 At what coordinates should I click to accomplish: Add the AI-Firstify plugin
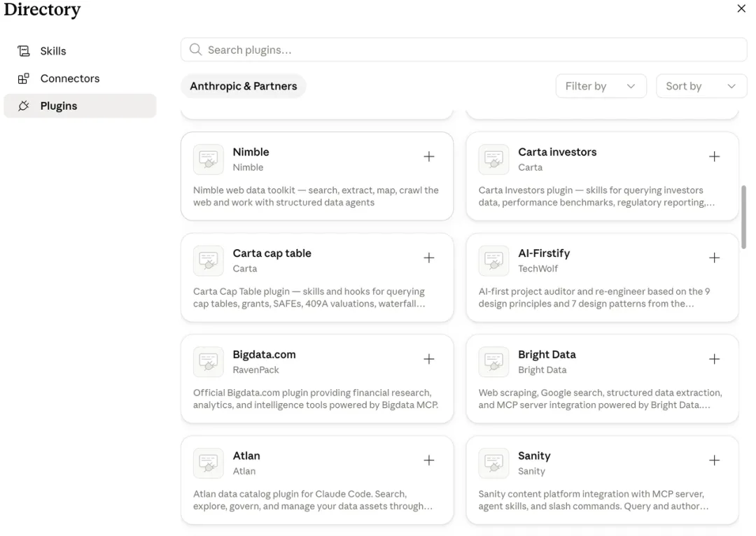[x=714, y=258]
